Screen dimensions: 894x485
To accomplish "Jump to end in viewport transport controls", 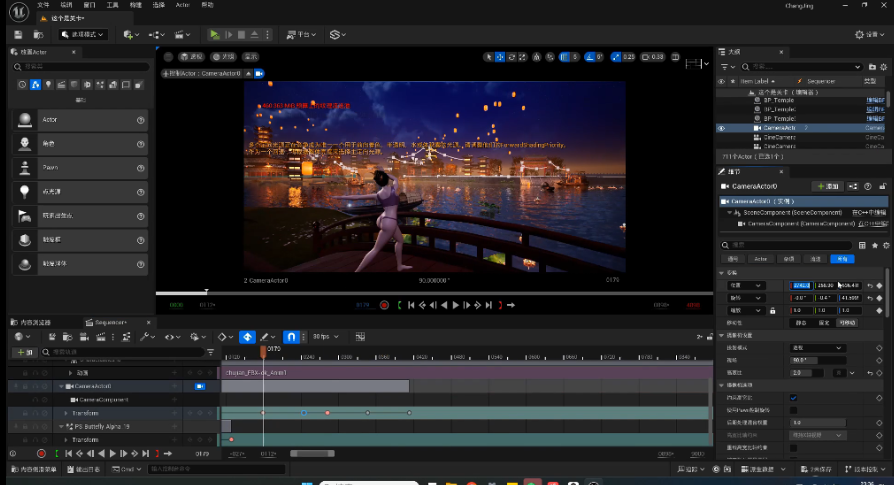I will pyautogui.click(x=489, y=305).
